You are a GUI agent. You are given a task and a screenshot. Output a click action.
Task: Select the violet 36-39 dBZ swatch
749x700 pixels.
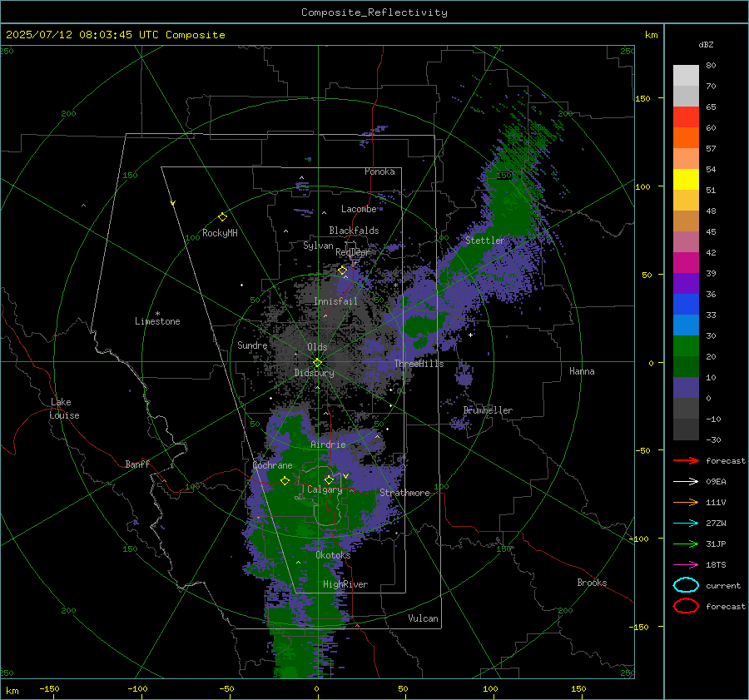click(686, 284)
